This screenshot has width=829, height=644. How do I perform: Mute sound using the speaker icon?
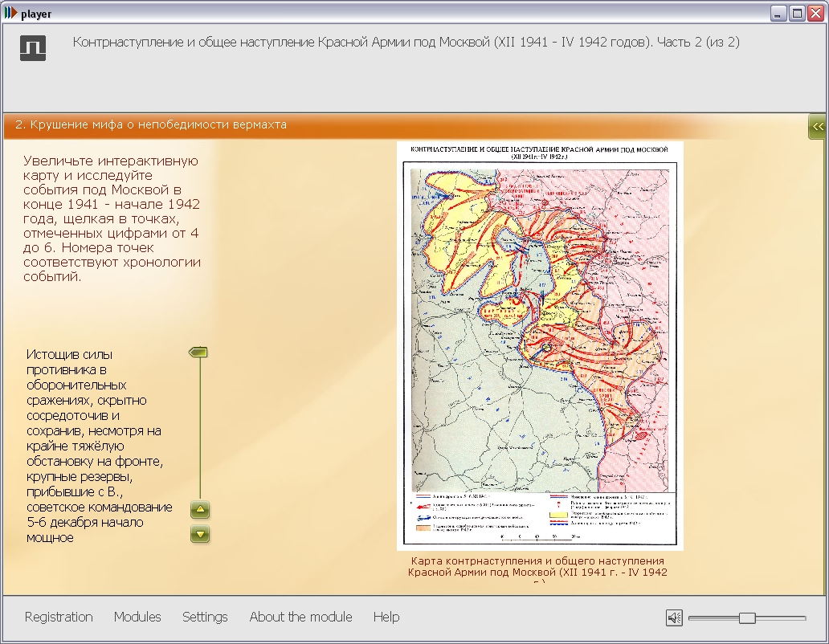point(674,618)
